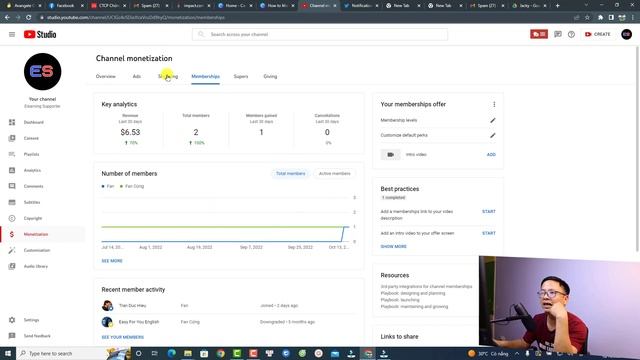This screenshot has height=360, width=640.
Task: Open a new browser tab with plus
Action: pyautogui.click(x=558, y=6)
